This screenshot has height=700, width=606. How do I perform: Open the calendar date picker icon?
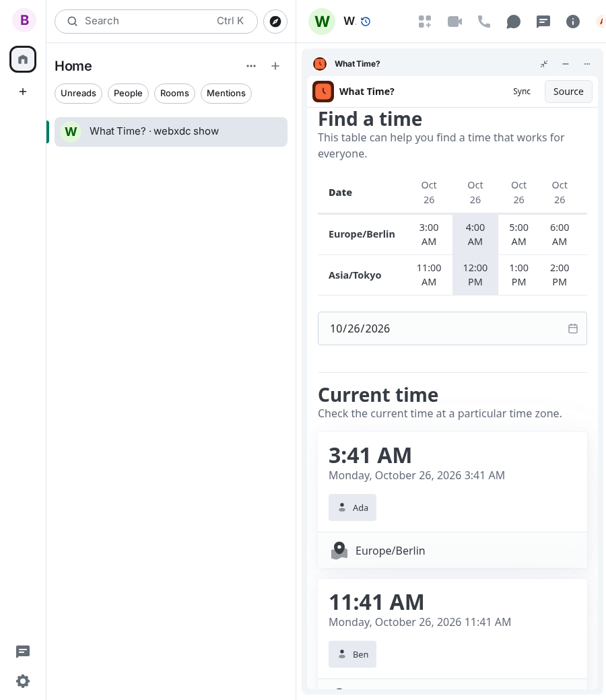click(573, 328)
